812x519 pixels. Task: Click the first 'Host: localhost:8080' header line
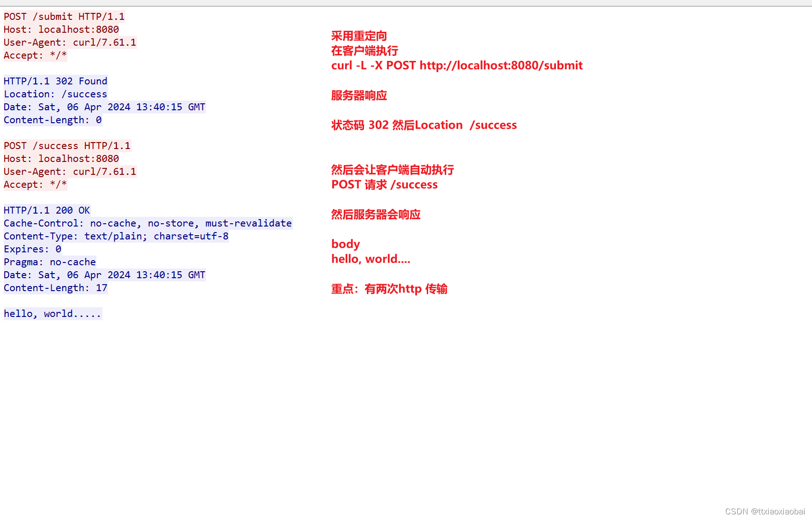coord(61,30)
